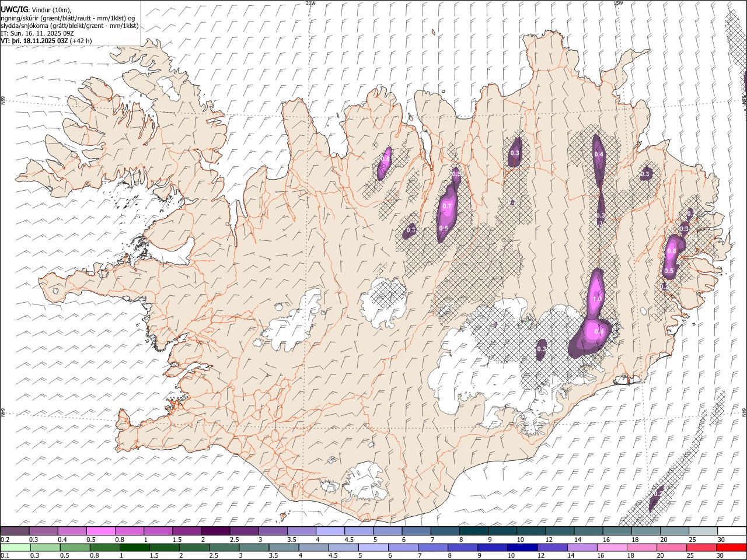
Task: Pick the snow legend swatch labeled 18
Action: click(645, 531)
